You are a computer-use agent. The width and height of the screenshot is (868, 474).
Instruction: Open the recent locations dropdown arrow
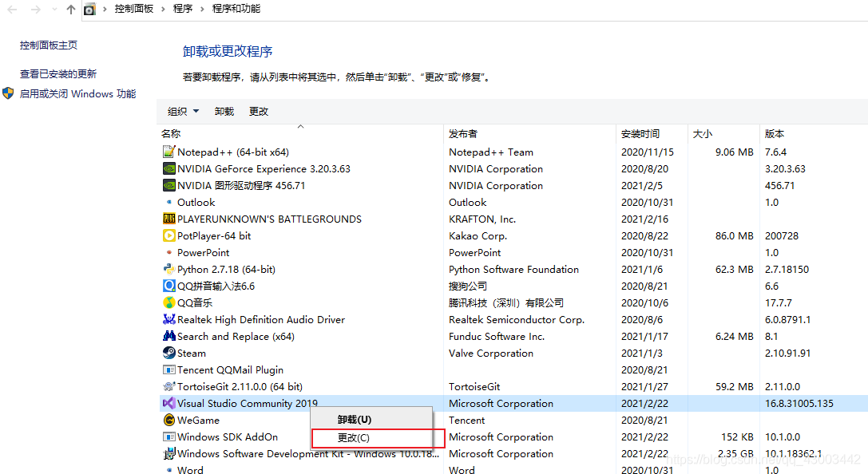tap(54, 10)
